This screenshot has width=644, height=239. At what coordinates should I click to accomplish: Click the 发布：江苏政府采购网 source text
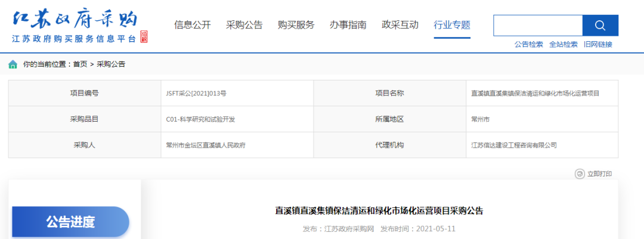339,229
